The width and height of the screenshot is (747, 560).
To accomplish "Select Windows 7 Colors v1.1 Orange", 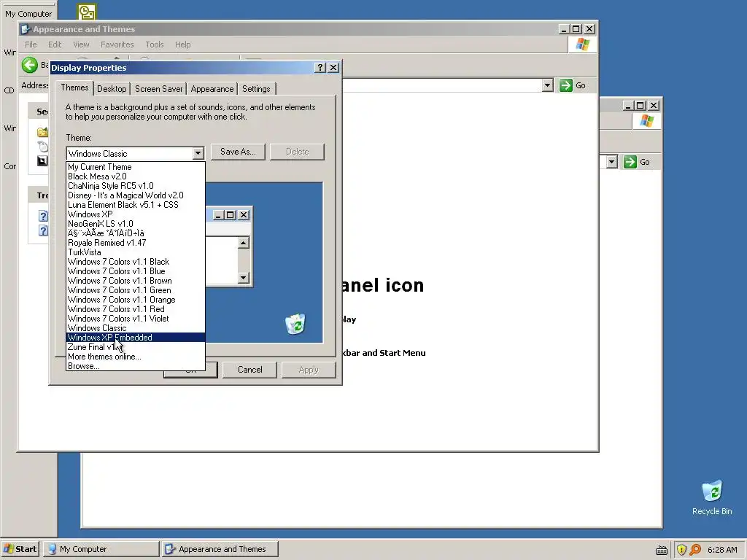I will (136, 300).
